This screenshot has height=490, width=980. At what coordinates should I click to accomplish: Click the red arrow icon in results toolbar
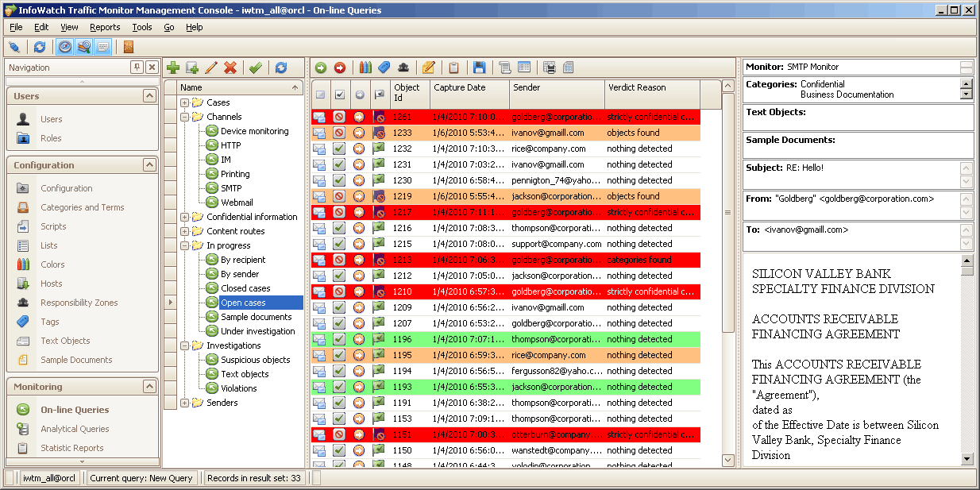point(340,68)
